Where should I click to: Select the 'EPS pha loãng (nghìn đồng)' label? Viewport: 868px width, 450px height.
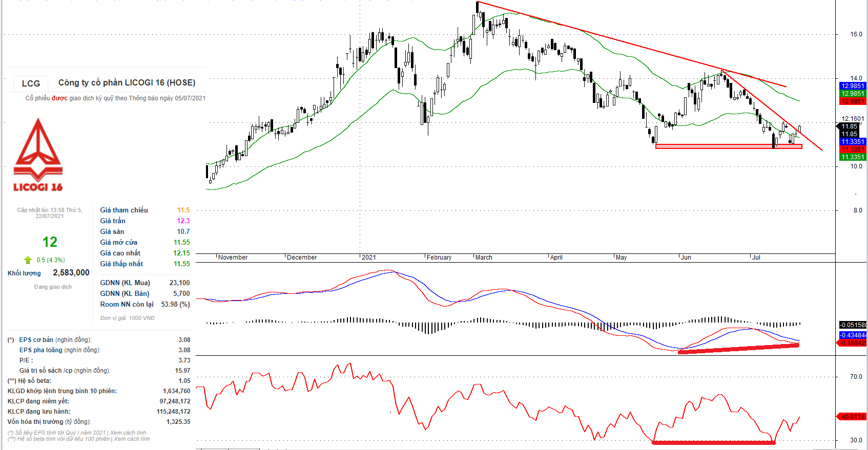tap(60, 350)
